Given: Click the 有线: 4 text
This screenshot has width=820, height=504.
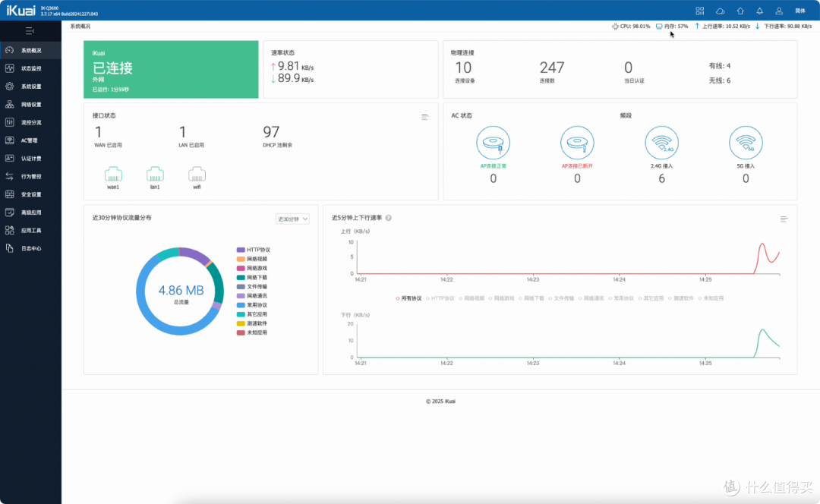Looking at the screenshot, I should (x=720, y=66).
